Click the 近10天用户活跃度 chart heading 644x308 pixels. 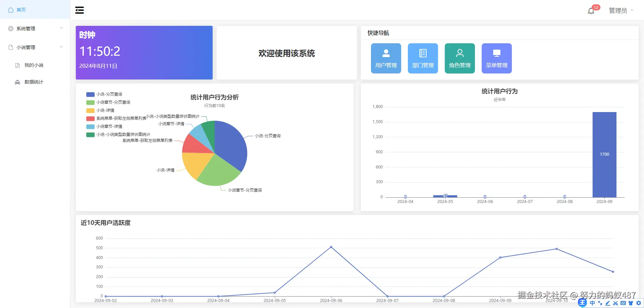(106, 223)
